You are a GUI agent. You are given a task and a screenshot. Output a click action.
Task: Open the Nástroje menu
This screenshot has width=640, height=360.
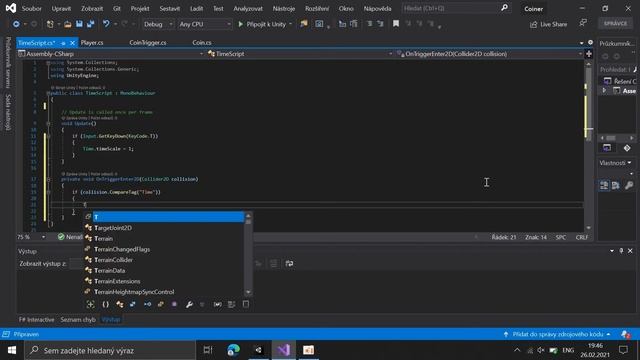(x=284, y=8)
